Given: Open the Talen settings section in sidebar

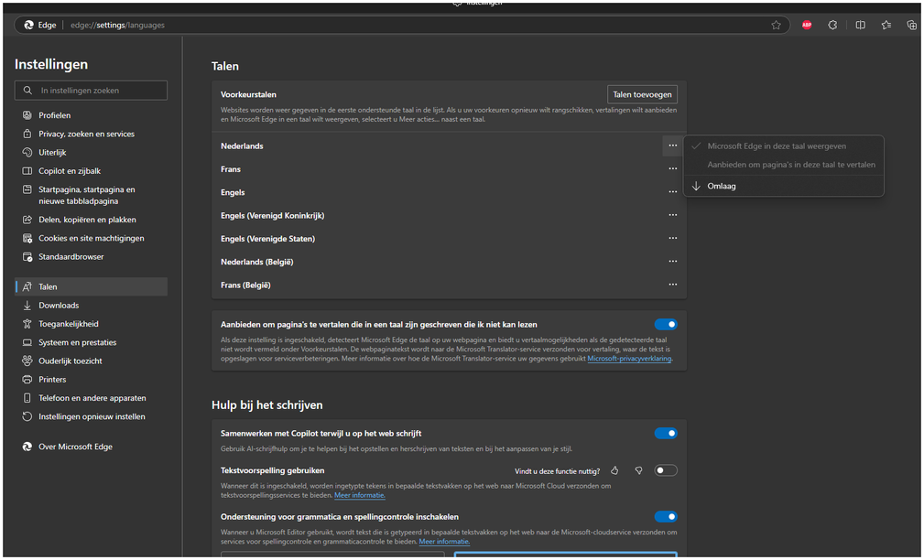Looking at the screenshot, I should coord(92,286).
